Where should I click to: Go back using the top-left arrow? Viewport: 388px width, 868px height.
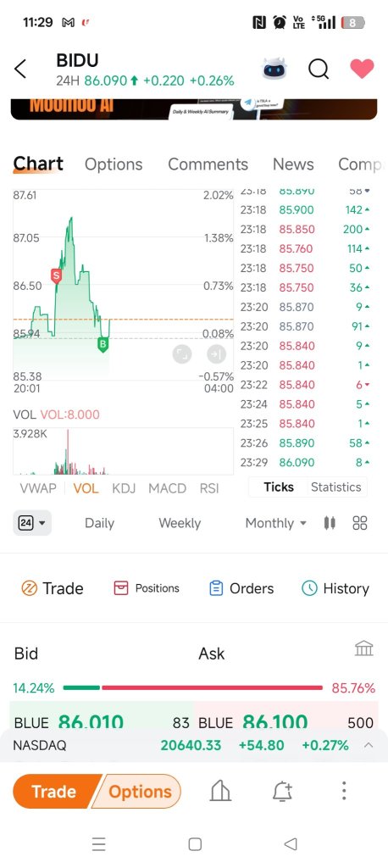[x=20, y=70]
